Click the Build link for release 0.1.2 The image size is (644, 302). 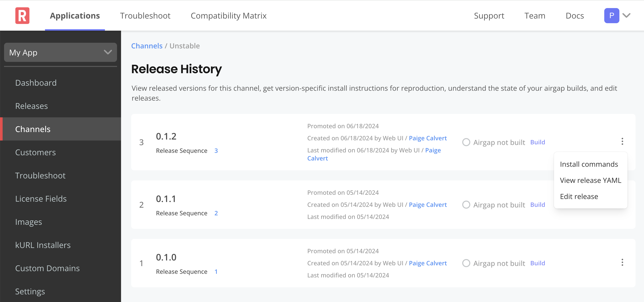tap(538, 142)
